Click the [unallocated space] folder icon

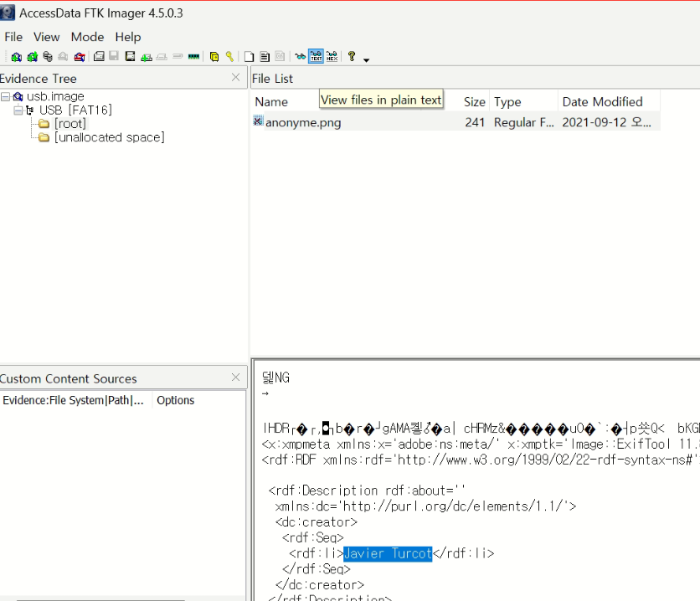pyautogui.click(x=44, y=137)
